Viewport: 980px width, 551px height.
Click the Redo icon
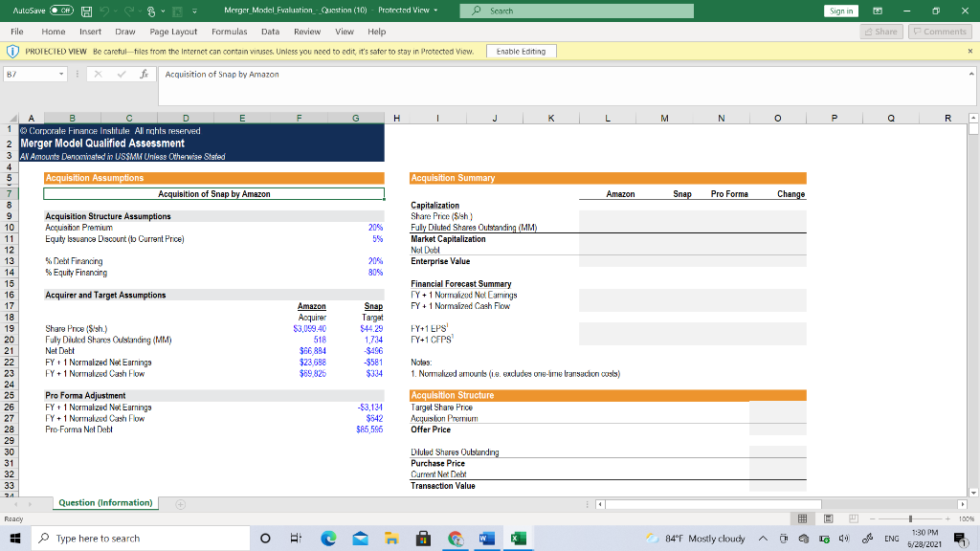tap(130, 11)
